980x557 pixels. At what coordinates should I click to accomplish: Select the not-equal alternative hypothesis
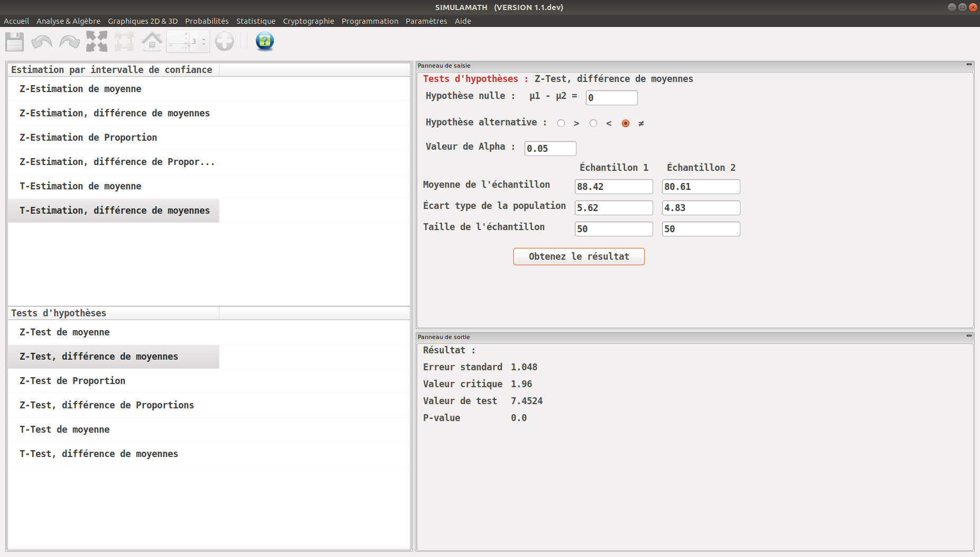click(x=626, y=123)
